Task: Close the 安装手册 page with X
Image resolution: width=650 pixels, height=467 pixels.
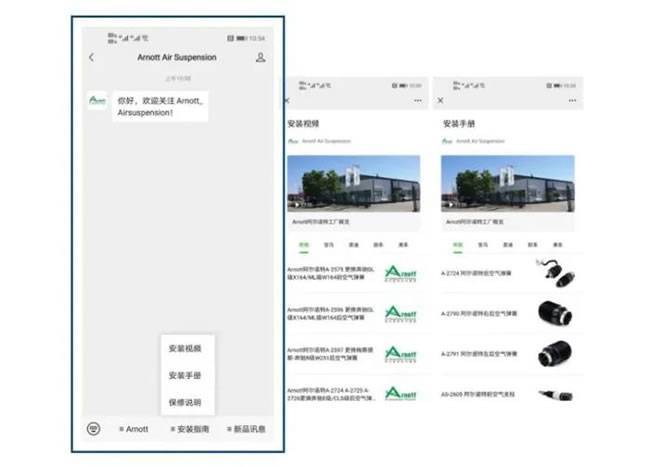Action: tap(440, 101)
